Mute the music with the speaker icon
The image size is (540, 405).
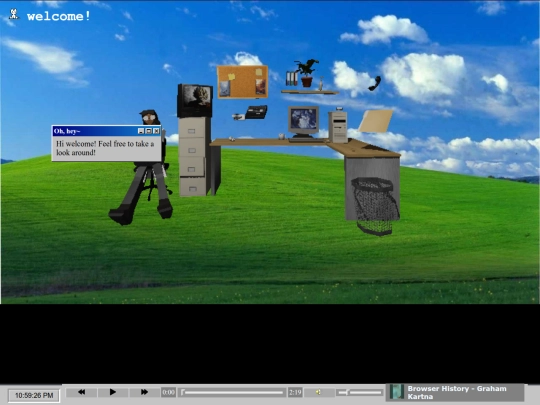point(318,392)
